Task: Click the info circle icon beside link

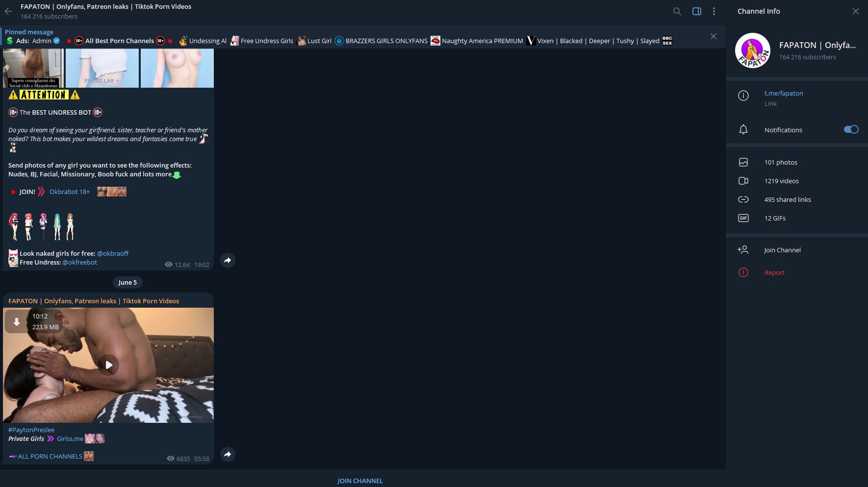Action: click(743, 96)
